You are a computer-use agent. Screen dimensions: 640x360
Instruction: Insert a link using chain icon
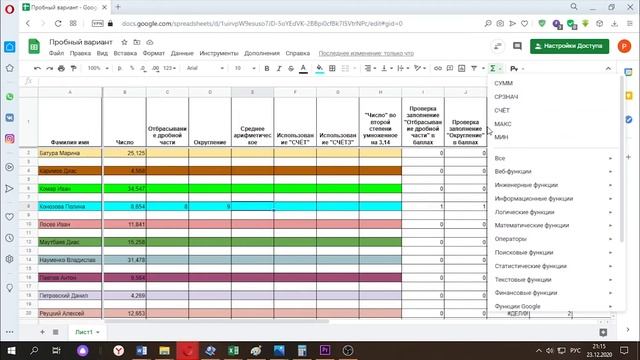(x=438, y=68)
